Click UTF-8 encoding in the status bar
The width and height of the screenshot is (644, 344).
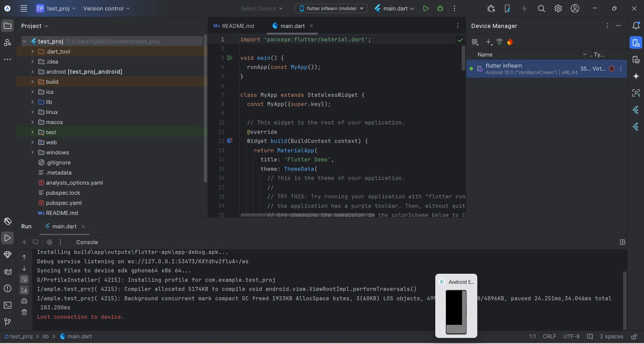(571, 337)
